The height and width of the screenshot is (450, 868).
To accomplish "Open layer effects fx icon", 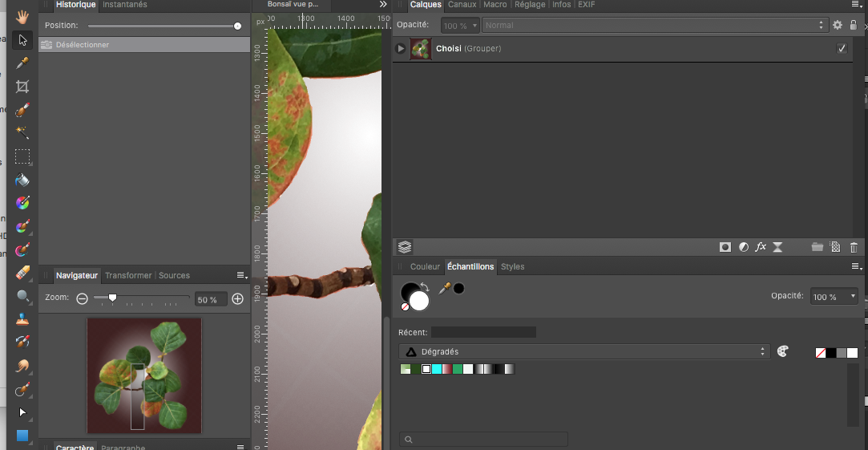I will (x=761, y=247).
